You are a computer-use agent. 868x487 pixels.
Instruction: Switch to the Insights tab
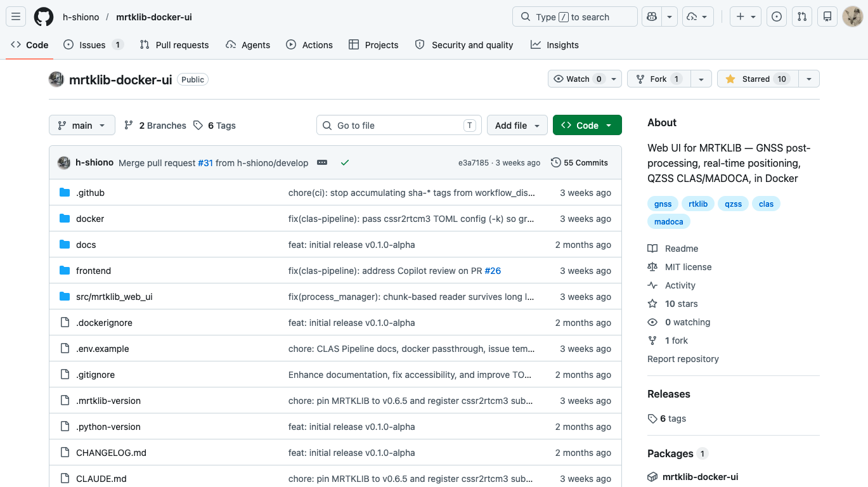pyautogui.click(x=555, y=45)
